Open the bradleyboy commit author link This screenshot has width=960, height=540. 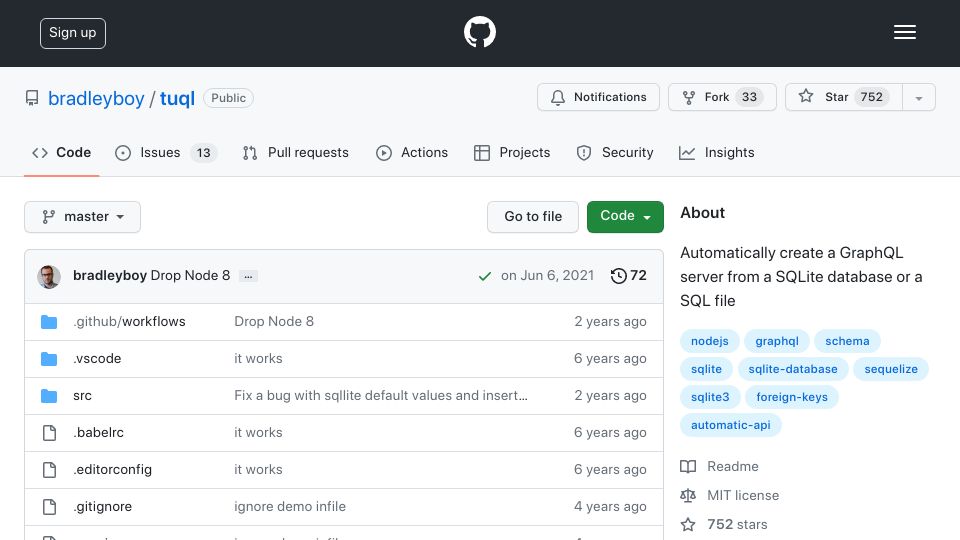point(110,276)
